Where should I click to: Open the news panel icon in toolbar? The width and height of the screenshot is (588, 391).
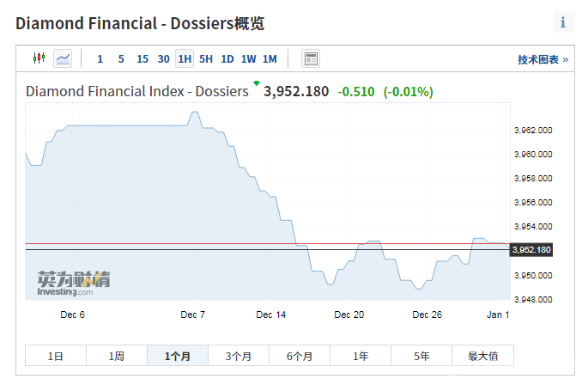pos(311,58)
